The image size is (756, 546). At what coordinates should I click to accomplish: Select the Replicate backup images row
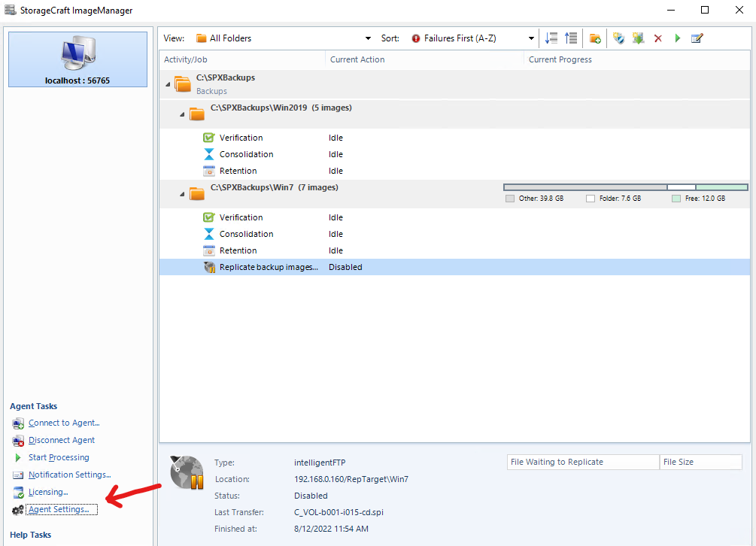268,267
